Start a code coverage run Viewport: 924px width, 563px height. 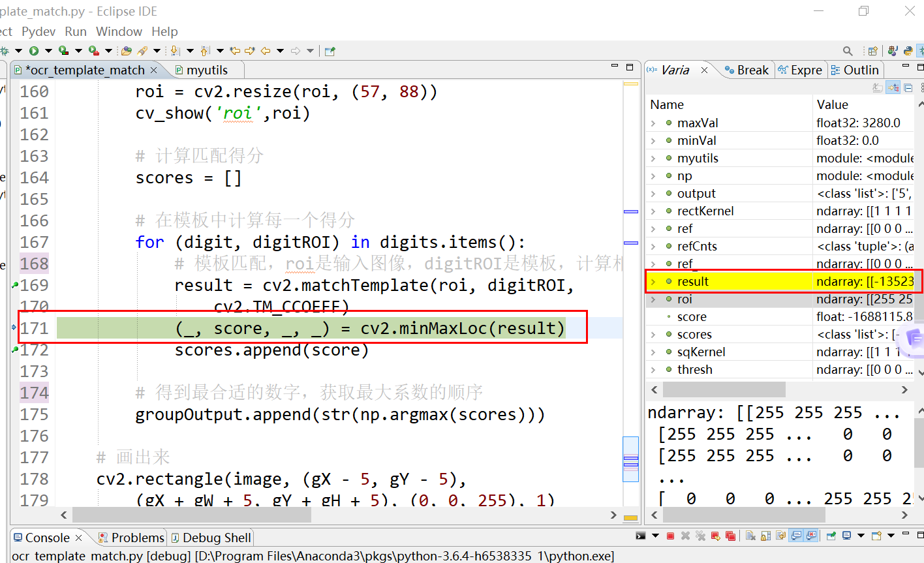click(x=63, y=50)
